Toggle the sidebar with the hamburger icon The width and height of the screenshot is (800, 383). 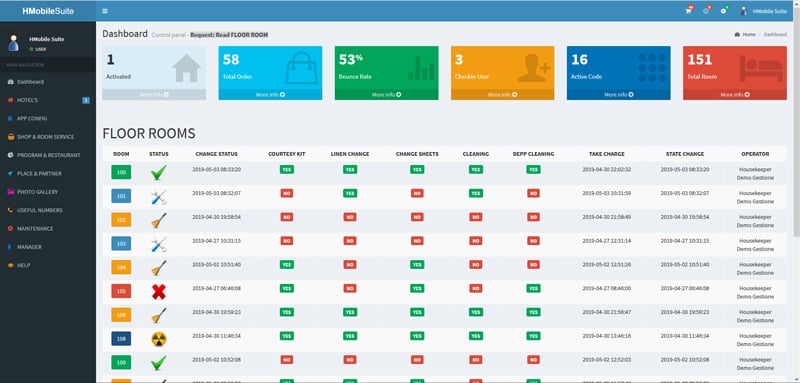coord(105,11)
